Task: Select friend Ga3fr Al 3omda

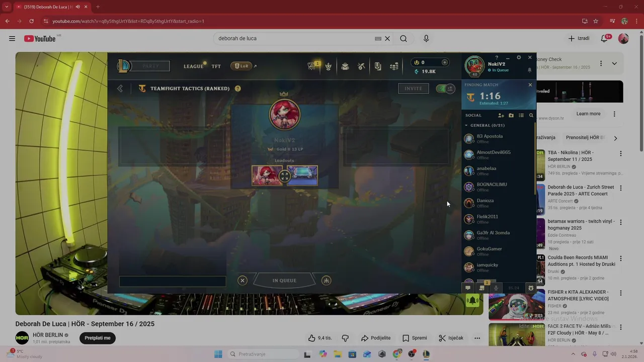Action: pyautogui.click(x=498, y=235)
